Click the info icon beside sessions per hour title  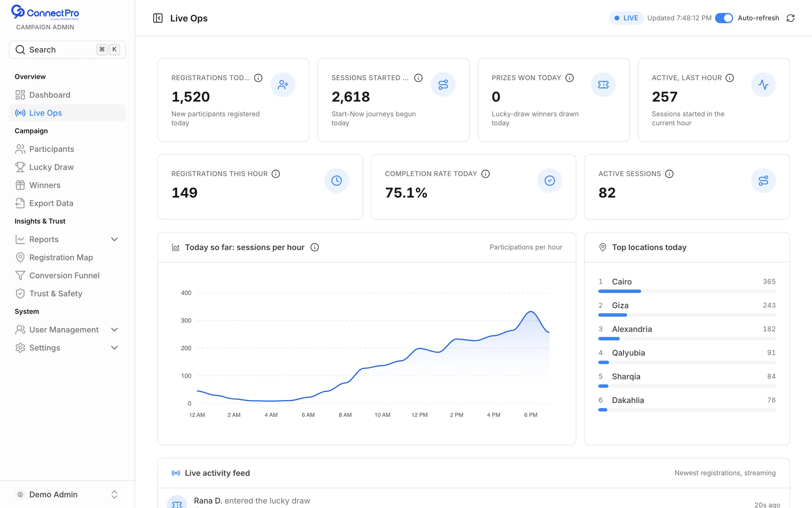pyautogui.click(x=315, y=247)
